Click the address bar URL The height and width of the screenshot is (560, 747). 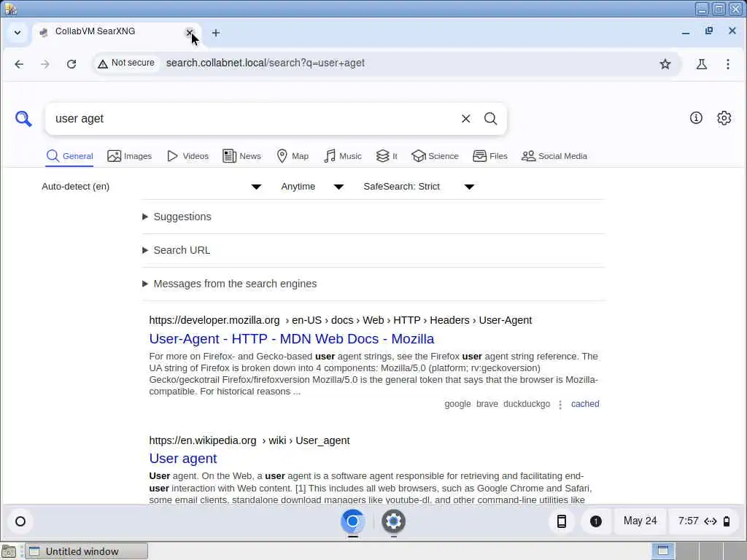[x=266, y=63]
